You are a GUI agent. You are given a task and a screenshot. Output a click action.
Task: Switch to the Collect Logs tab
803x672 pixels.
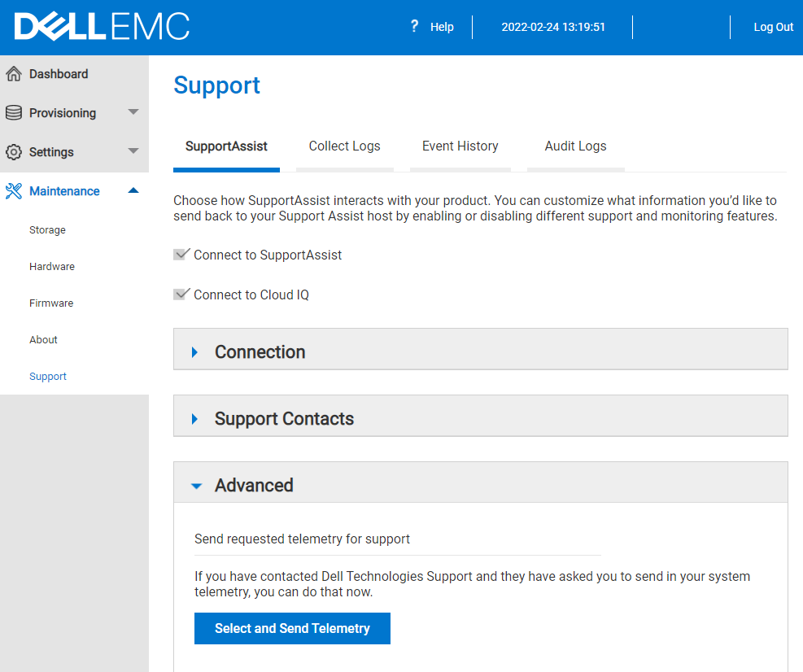pyautogui.click(x=344, y=146)
